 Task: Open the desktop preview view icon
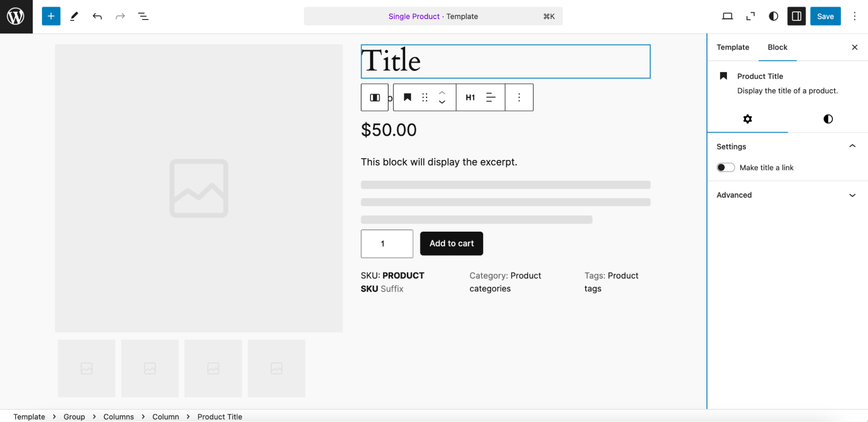click(727, 17)
